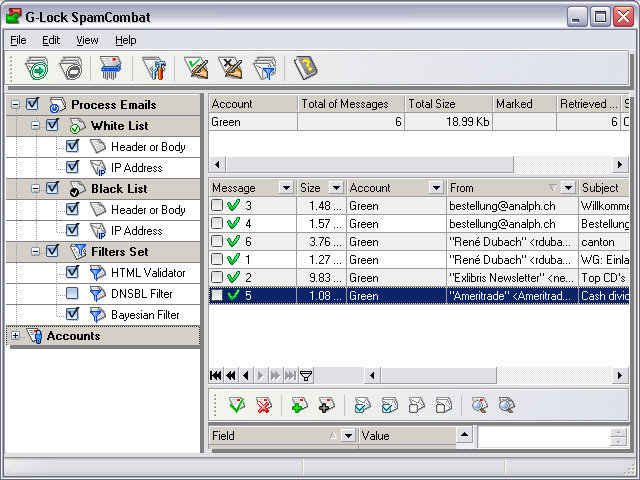Go to first record in navigator
640x480 pixels.
(216, 375)
